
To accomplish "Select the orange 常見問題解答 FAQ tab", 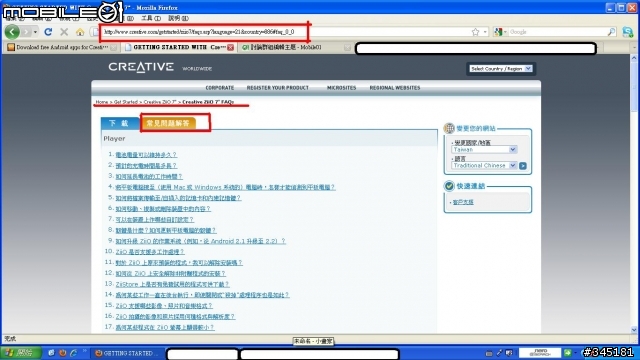I will (168, 123).
